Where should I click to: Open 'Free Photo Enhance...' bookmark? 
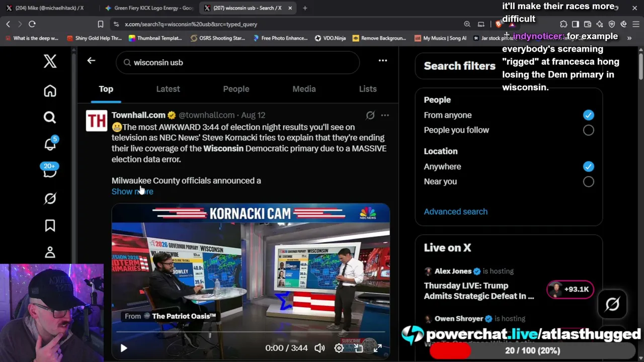coord(280,38)
